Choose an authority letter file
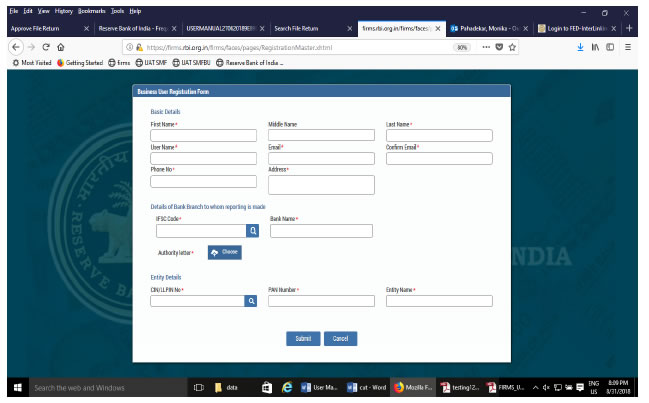Screen dimensions: 649x403 coord(224,252)
